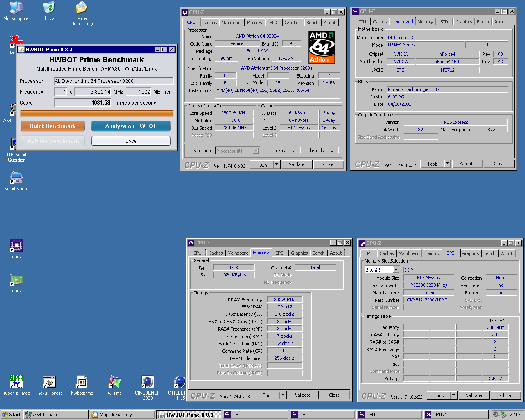Open the Caches tab in the CPU window
525x420 pixels.
[x=209, y=23]
